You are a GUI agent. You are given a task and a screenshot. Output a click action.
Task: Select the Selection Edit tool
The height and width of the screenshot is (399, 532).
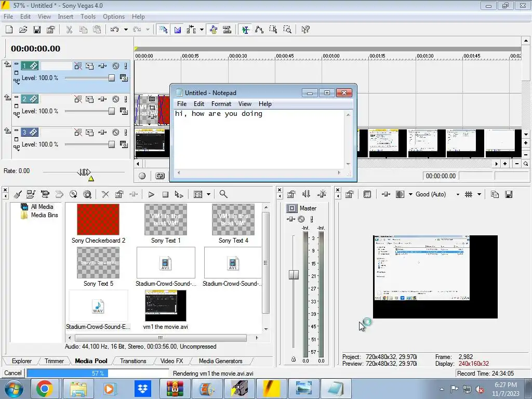[x=273, y=30]
